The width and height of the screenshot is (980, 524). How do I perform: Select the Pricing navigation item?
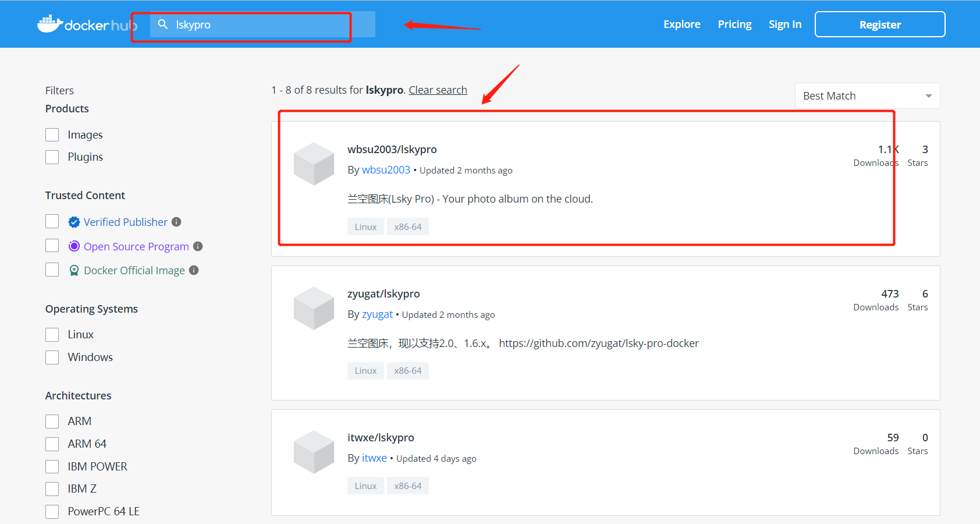pyautogui.click(x=734, y=24)
